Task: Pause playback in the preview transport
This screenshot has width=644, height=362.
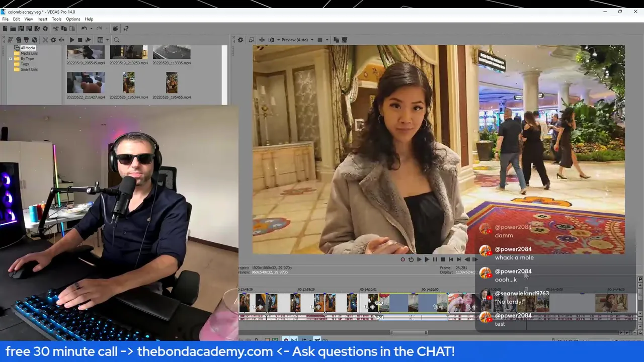Action: tap(435, 259)
